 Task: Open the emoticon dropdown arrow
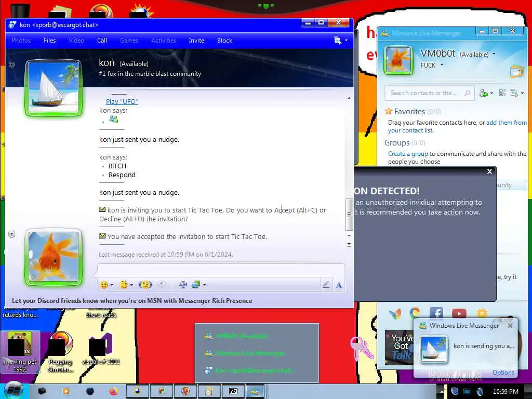pos(112,285)
